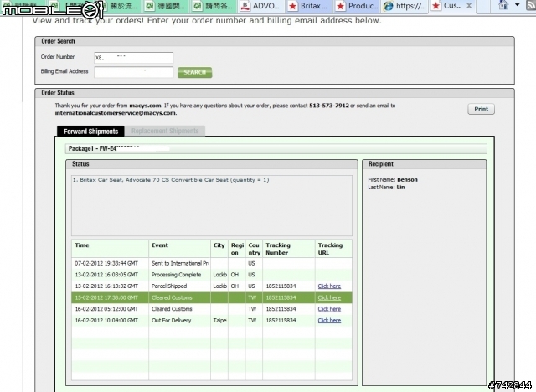
Task: Click the Time column header
Action: [x=110, y=249]
